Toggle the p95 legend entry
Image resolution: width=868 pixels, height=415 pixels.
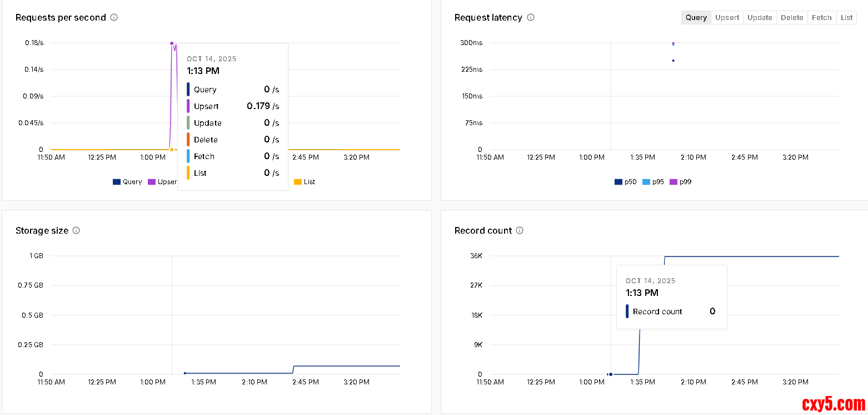[653, 182]
